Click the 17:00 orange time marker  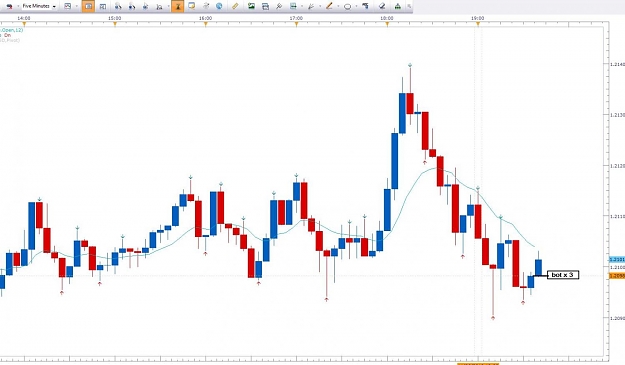[x=297, y=24]
